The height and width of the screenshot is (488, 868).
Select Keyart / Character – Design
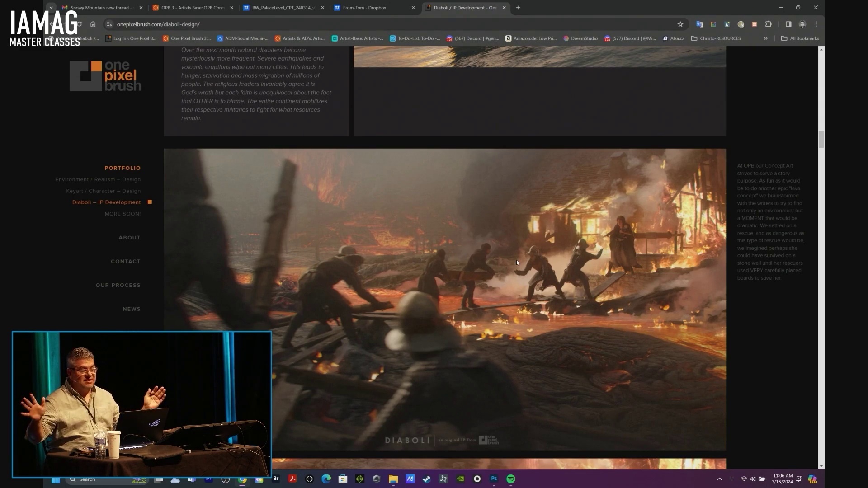point(103,191)
